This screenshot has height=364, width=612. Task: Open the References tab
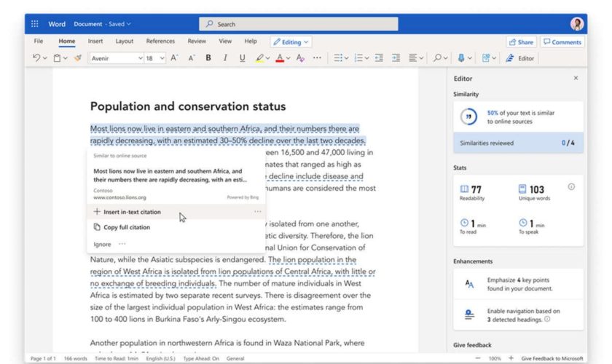160,41
